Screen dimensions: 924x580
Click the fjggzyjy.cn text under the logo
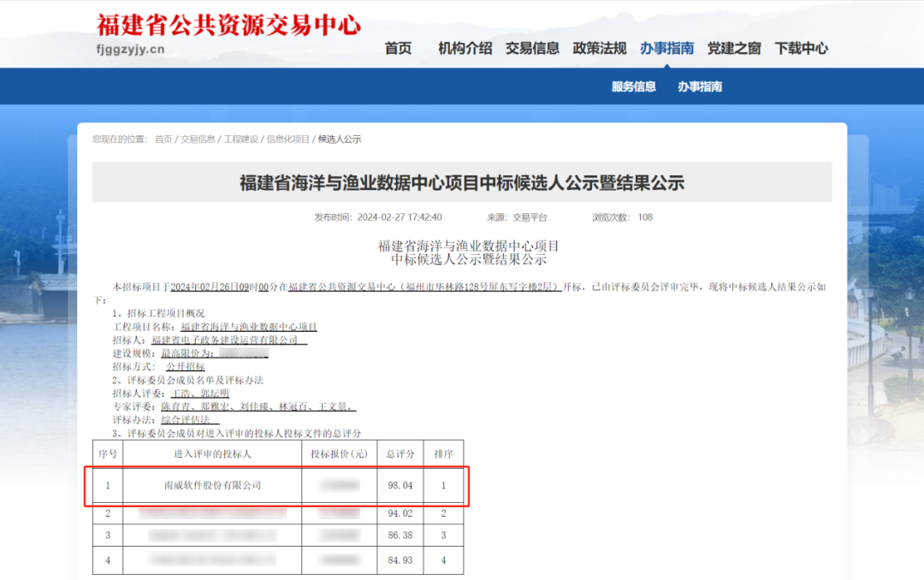tap(131, 50)
